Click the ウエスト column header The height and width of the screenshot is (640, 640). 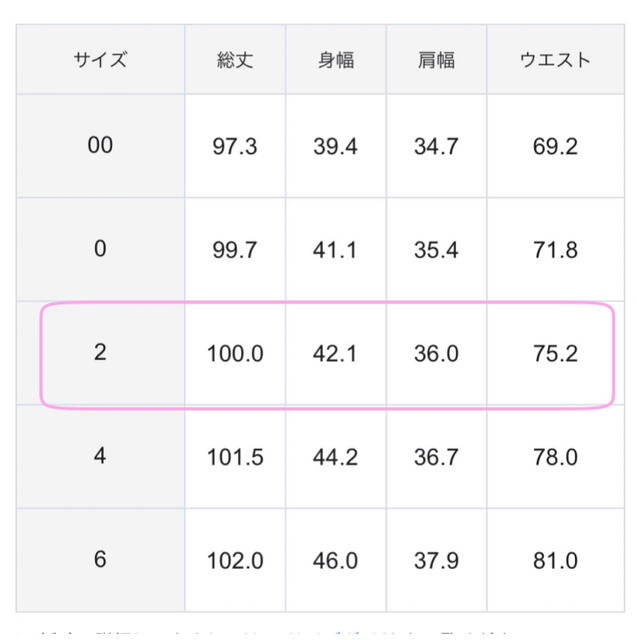(556, 60)
